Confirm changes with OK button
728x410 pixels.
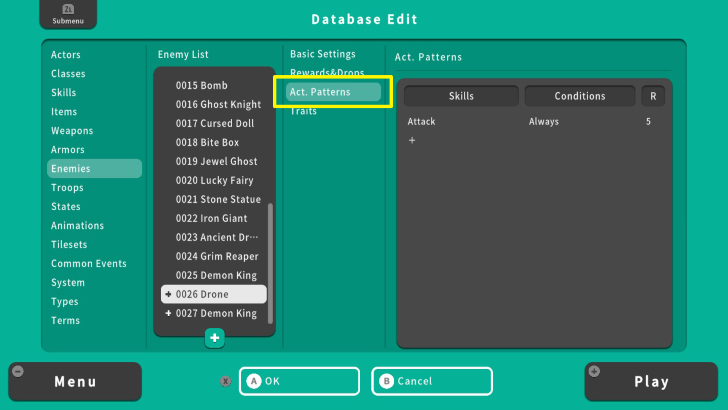click(299, 381)
